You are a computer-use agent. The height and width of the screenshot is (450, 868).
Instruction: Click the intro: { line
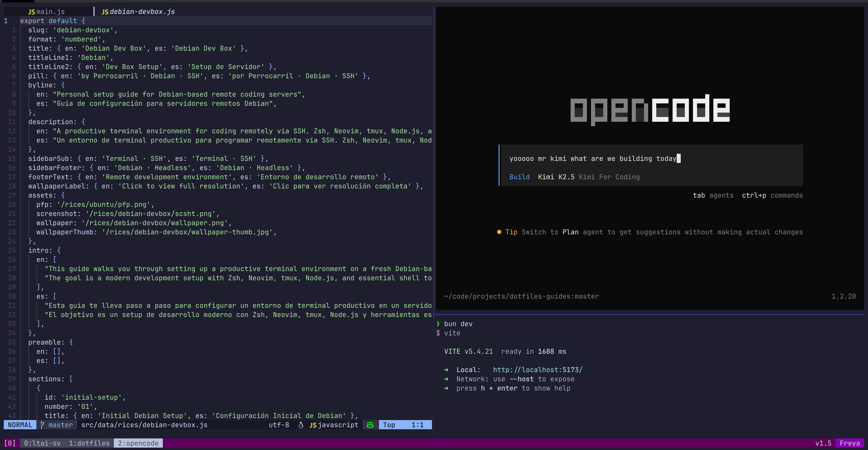pyautogui.click(x=44, y=250)
